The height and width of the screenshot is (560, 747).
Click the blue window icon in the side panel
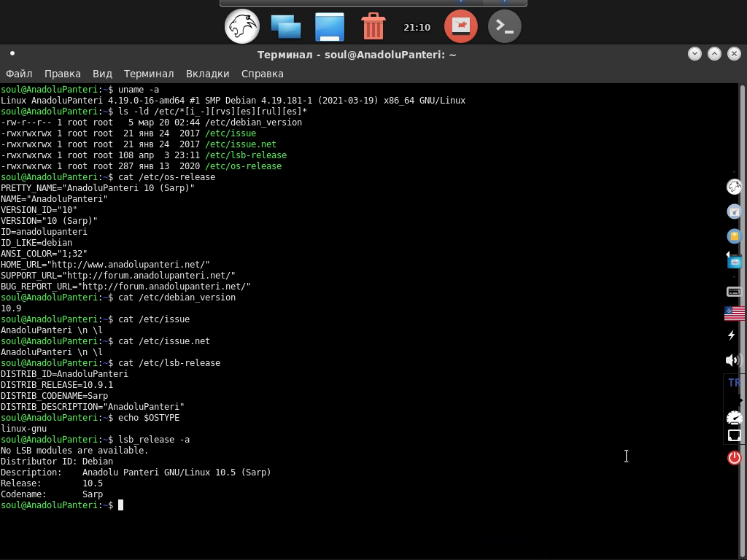pos(734,261)
